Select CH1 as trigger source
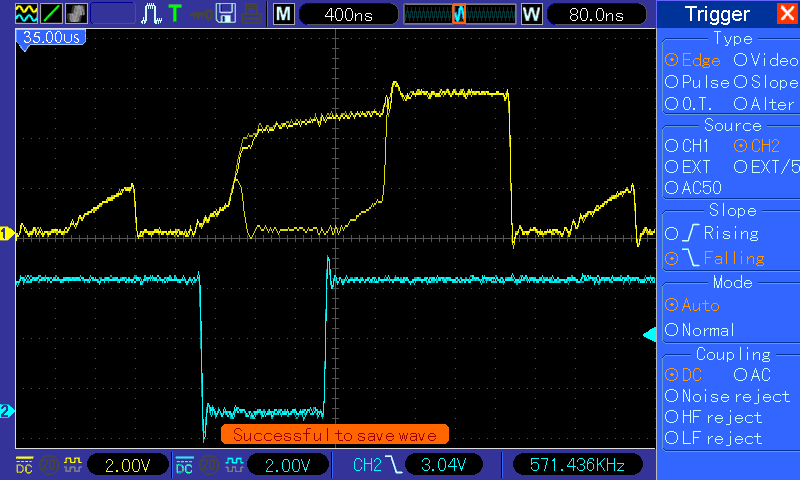Image resolution: width=800 pixels, height=480 pixels. point(689,146)
